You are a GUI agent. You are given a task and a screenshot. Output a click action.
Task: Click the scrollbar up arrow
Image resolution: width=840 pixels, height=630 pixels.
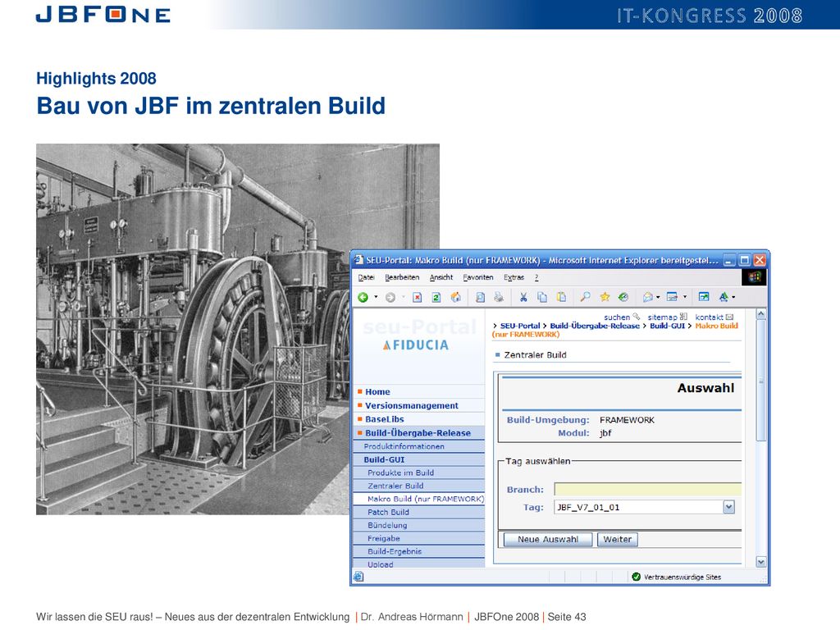[x=760, y=314]
